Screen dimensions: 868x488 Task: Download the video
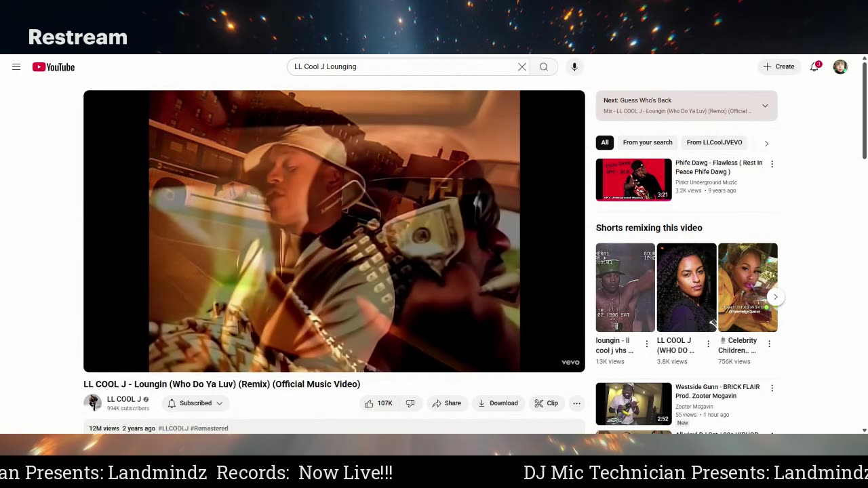(498, 403)
